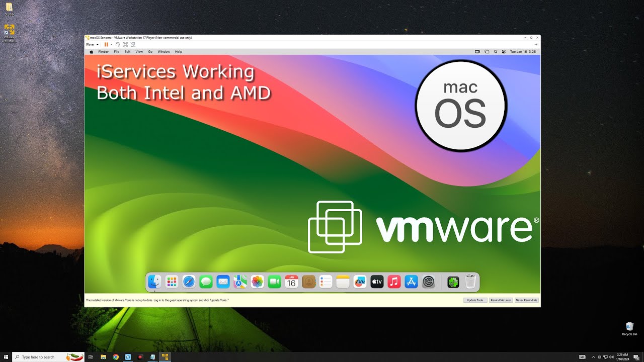Click the Update Tools button
The width and height of the screenshot is (644, 362).
click(475, 300)
